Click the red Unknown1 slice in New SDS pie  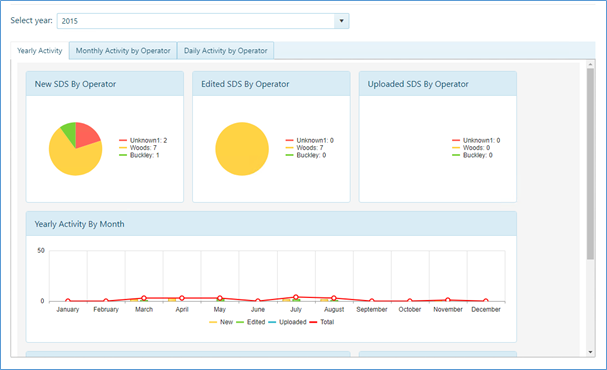pos(87,135)
